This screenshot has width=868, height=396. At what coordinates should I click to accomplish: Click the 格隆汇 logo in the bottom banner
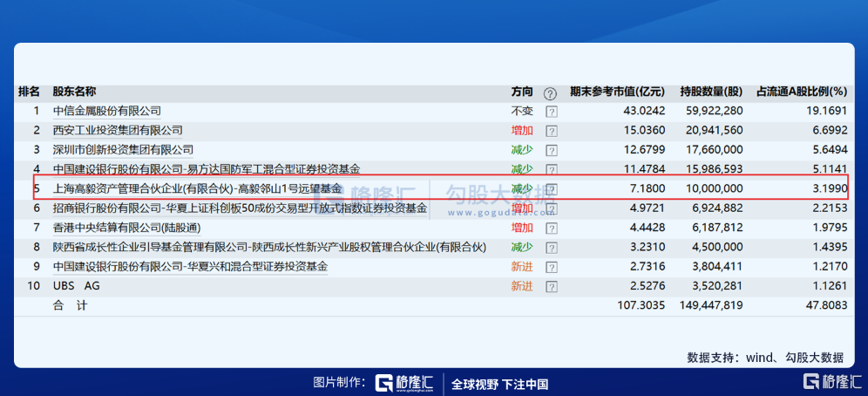point(404,383)
